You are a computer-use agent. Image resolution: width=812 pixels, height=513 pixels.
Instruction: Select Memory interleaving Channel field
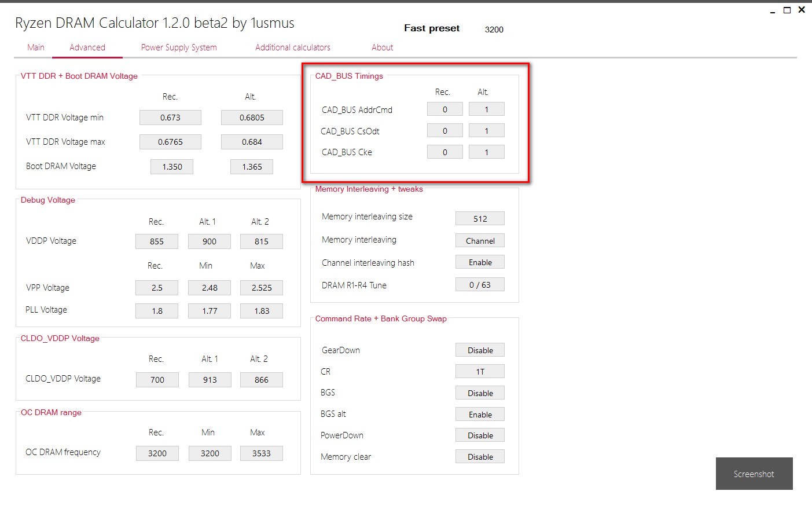click(x=480, y=241)
